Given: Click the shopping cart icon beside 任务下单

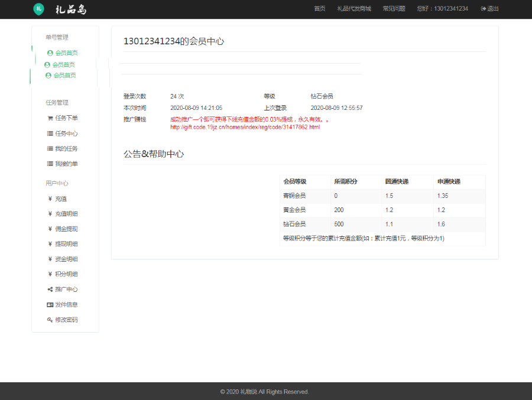Looking at the screenshot, I should 50,118.
